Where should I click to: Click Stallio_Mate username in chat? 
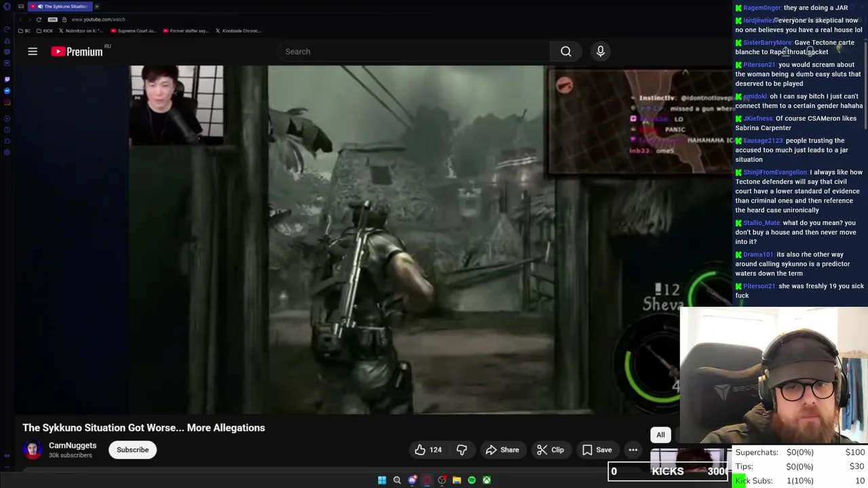pyautogui.click(x=762, y=223)
